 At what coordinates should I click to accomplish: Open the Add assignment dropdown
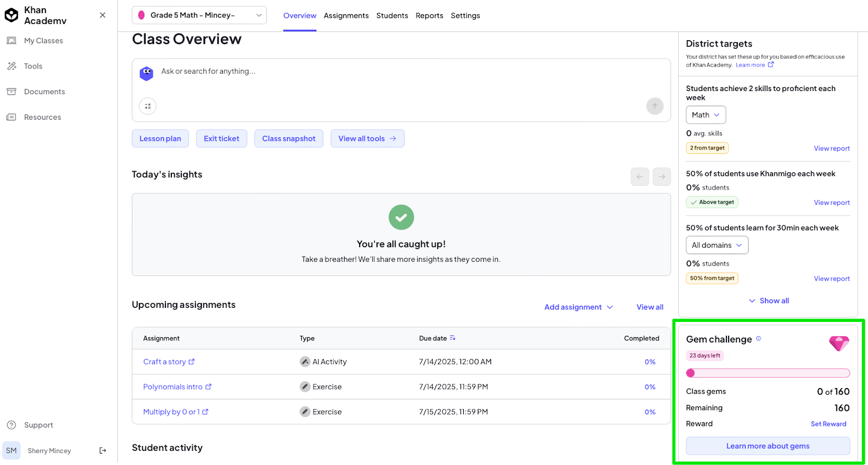point(579,307)
